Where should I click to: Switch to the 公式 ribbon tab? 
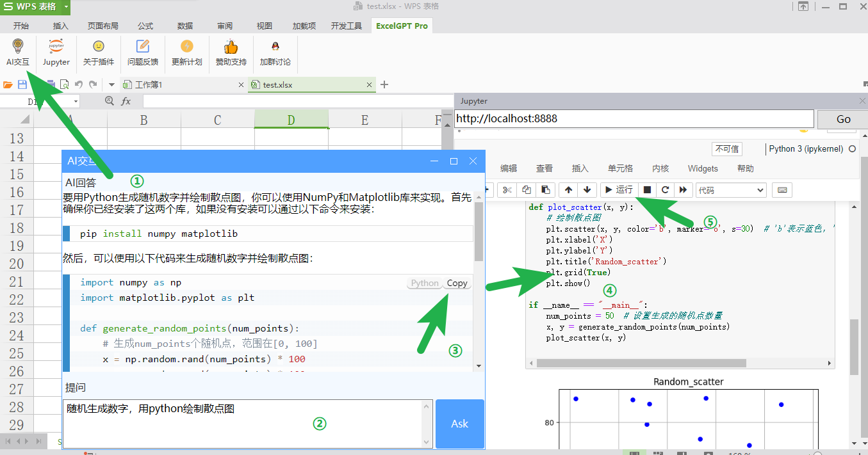click(x=145, y=26)
